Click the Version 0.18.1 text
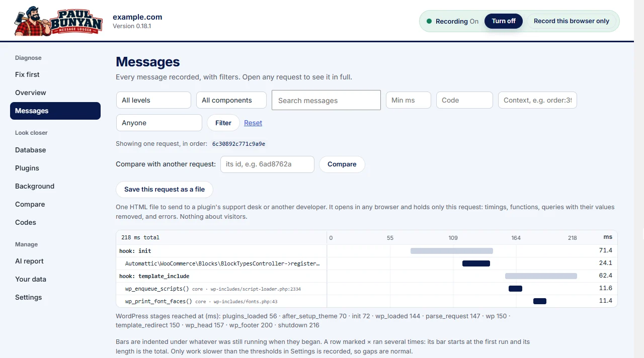The width and height of the screenshot is (644, 358). tap(132, 26)
